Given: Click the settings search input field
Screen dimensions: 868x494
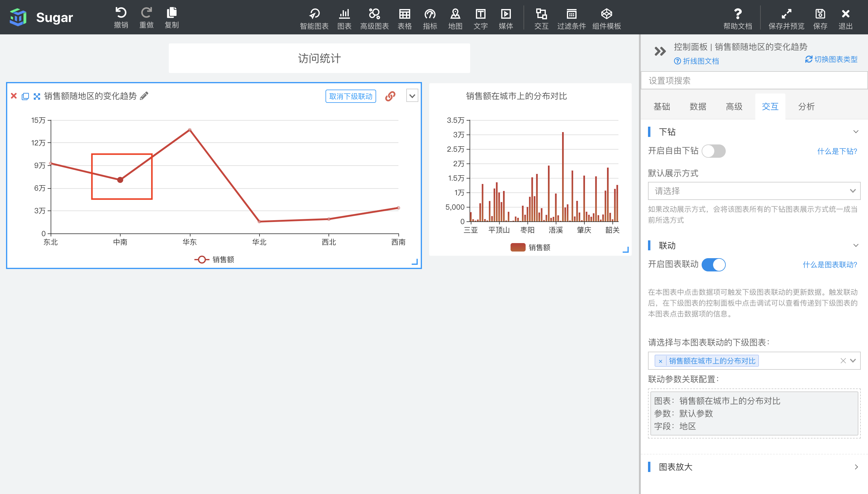Looking at the screenshot, I should pyautogui.click(x=754, y=81).
